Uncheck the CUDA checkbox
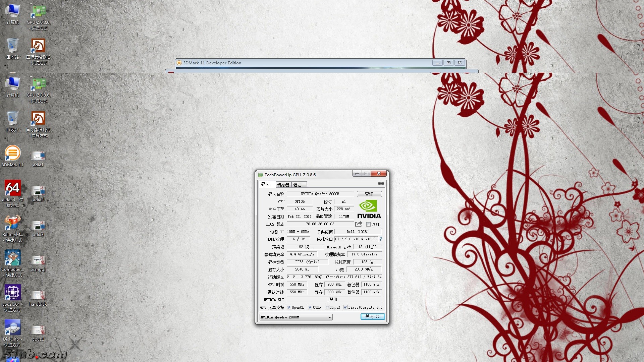 [x=310, y=307]
